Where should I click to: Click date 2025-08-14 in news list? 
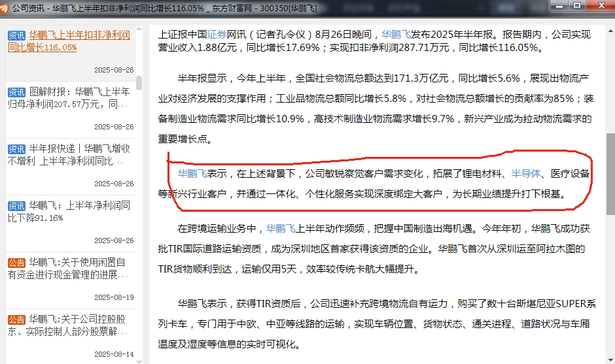point(114,354)
